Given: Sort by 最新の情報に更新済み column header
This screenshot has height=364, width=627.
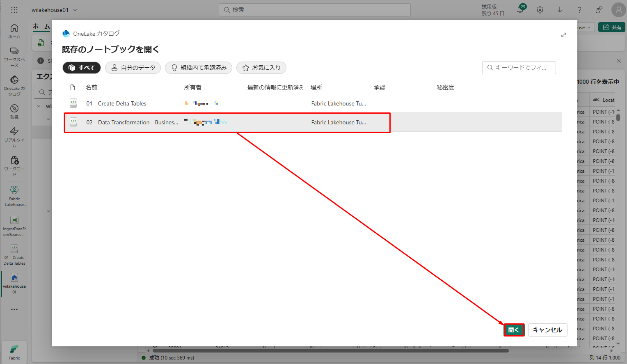Looking at the screenshot, I should click(275, 87).
